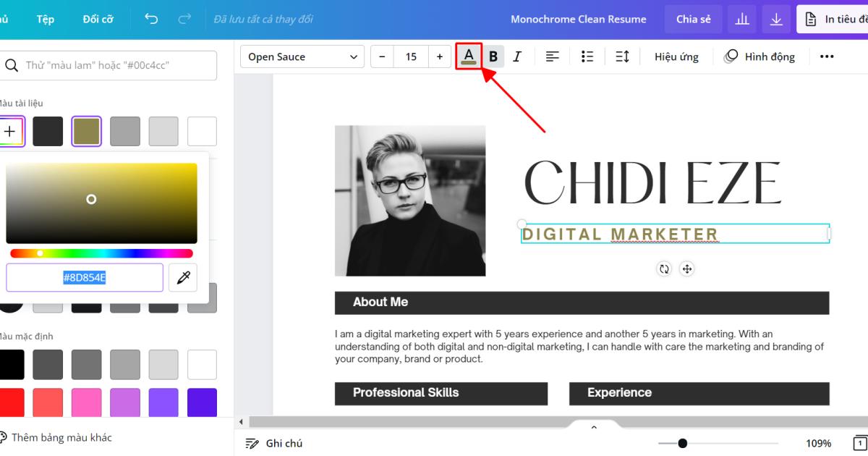The image size is (868, 456).
Task: Pick color with the eyedropper tool
Action: point(183,277)
